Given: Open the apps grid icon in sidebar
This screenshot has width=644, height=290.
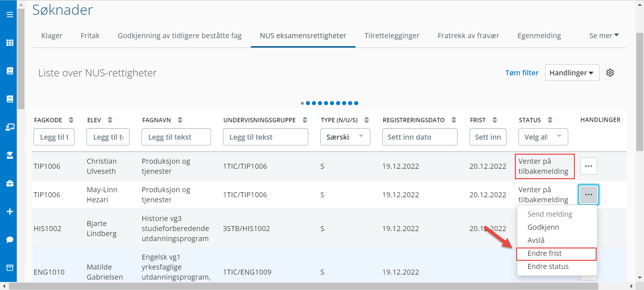Looking at the screenshot, I should [x=10, y=43].
